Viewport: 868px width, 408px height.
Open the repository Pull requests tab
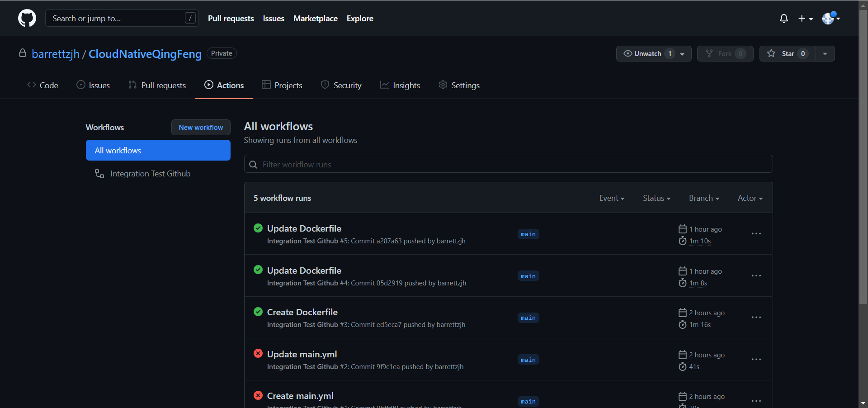[x=157, y=85]
